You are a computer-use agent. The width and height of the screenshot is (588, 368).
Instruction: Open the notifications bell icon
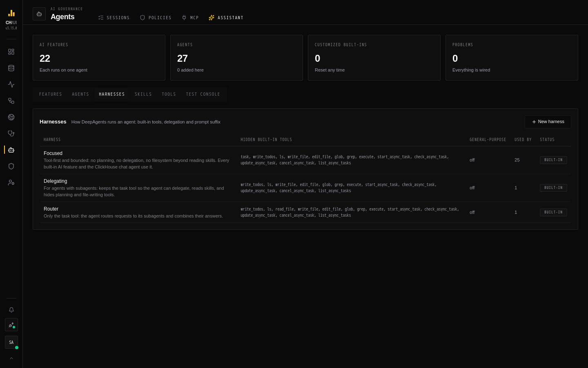pyautogui.click(x=11, y=310)
